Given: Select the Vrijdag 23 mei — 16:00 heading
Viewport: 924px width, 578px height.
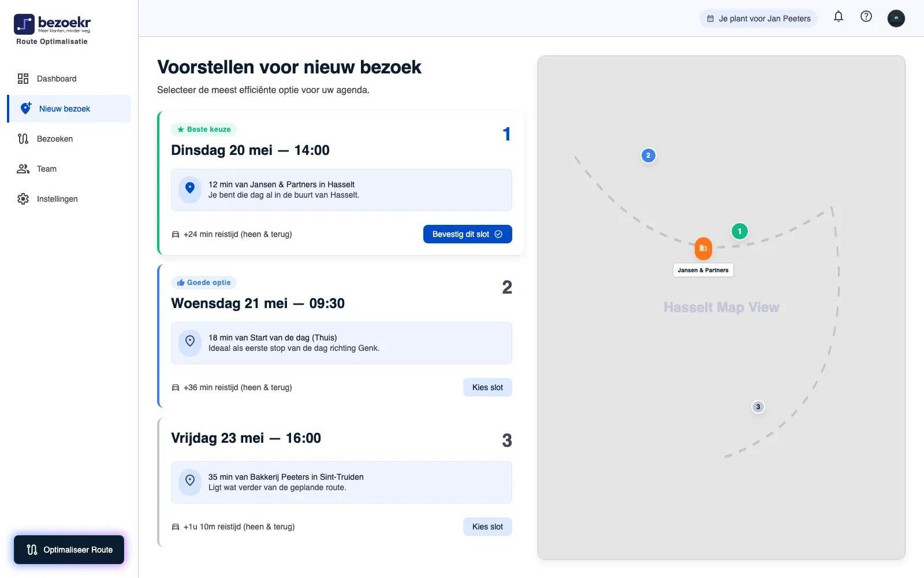Looking at the screenshot, I should (246, 438).
